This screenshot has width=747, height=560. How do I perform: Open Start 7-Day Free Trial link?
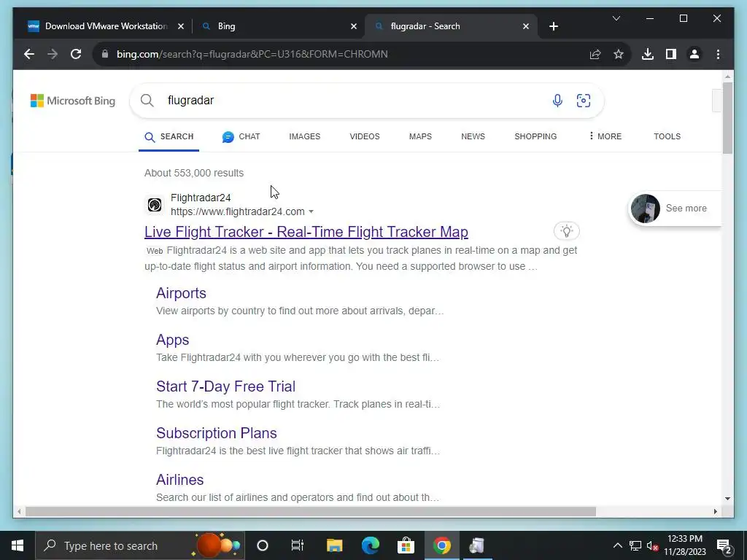226,386
